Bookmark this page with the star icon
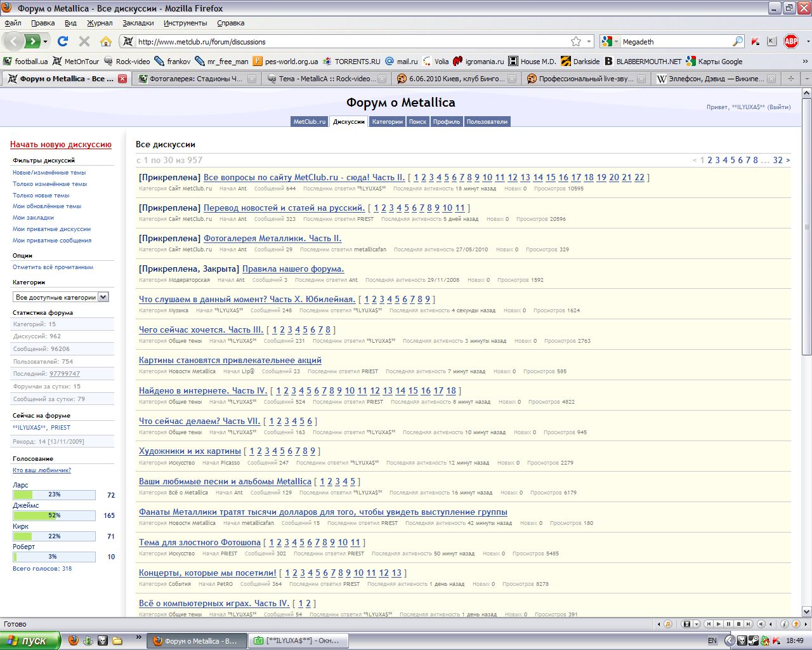Image resolution: width=812 pixels, height=650 pixels. click(575, 41)
